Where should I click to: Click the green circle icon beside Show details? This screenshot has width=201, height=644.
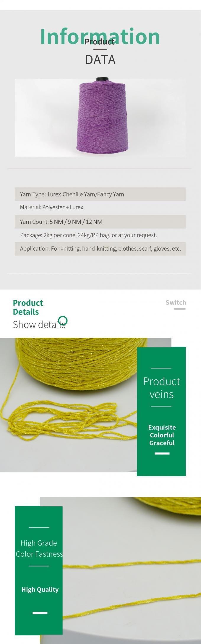[63, 320]
